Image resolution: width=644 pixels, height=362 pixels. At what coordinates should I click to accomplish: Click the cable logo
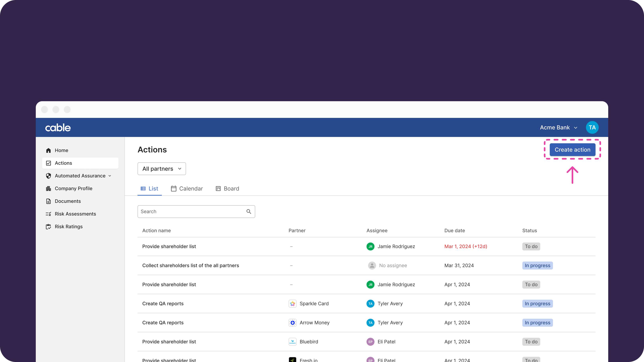[x=58, y=128]
